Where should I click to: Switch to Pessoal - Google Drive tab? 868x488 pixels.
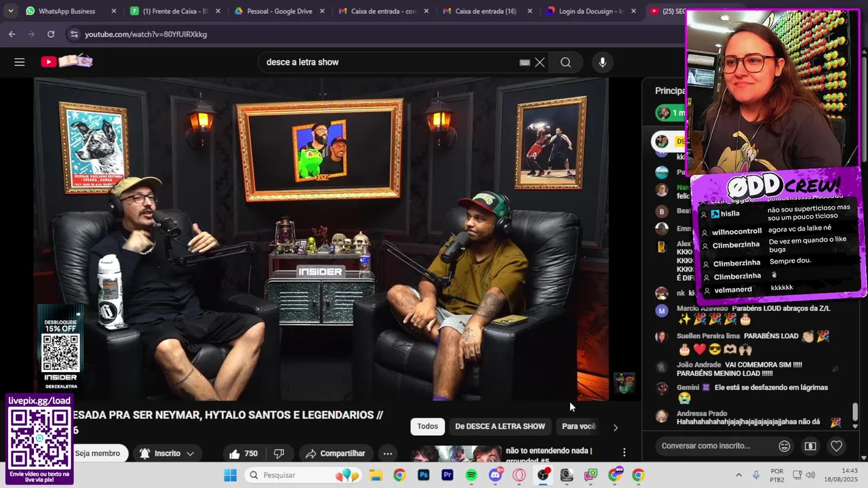(x=278, y=11)
